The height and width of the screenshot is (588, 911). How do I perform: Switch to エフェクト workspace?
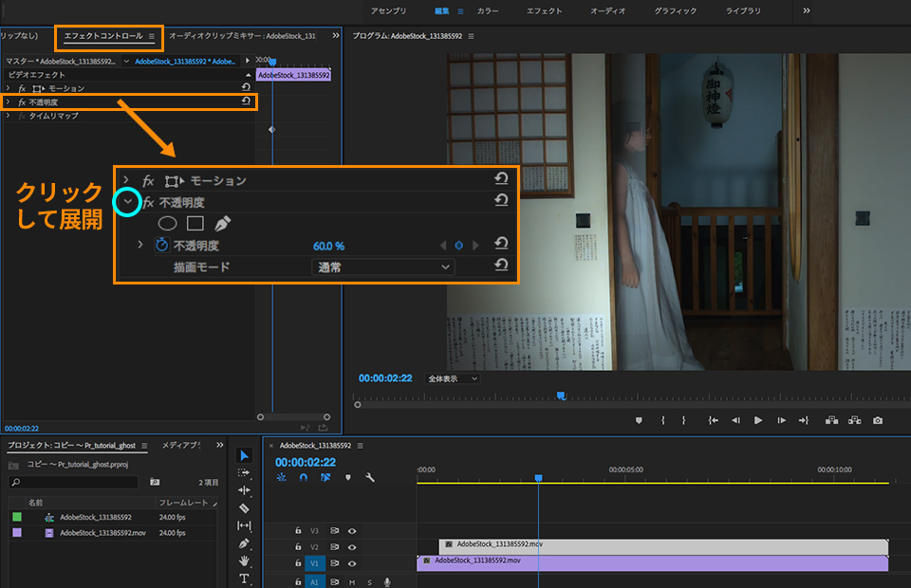tap(545, 11)
